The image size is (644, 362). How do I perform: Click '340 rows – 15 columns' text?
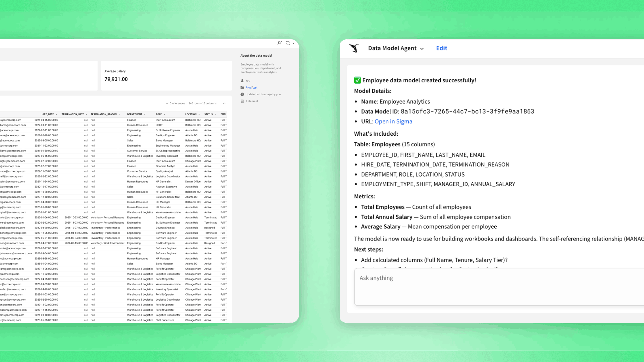point(202,103)
